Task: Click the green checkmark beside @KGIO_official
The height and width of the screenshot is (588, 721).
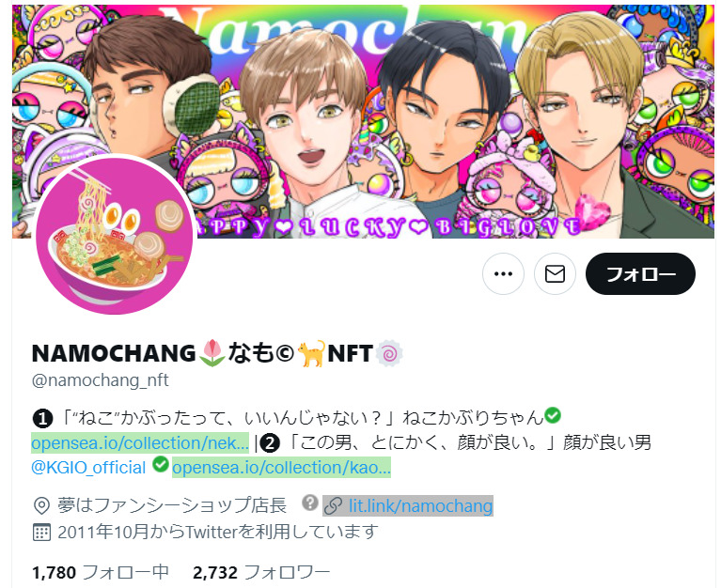Action: coord(161,464)
